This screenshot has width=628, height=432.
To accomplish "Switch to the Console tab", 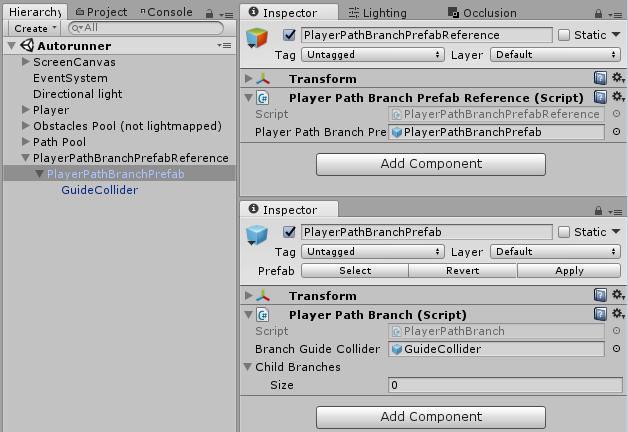I will 167,12.
